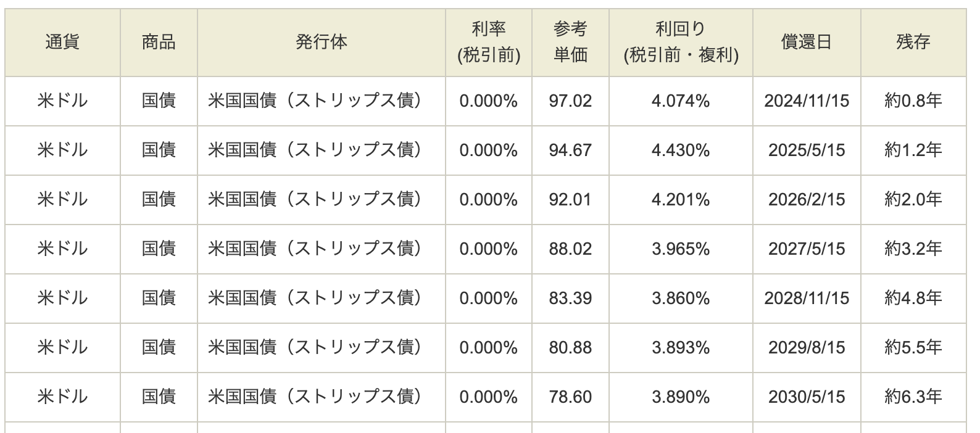
Task: Click the 残存 column header
Action: (913, 43)
